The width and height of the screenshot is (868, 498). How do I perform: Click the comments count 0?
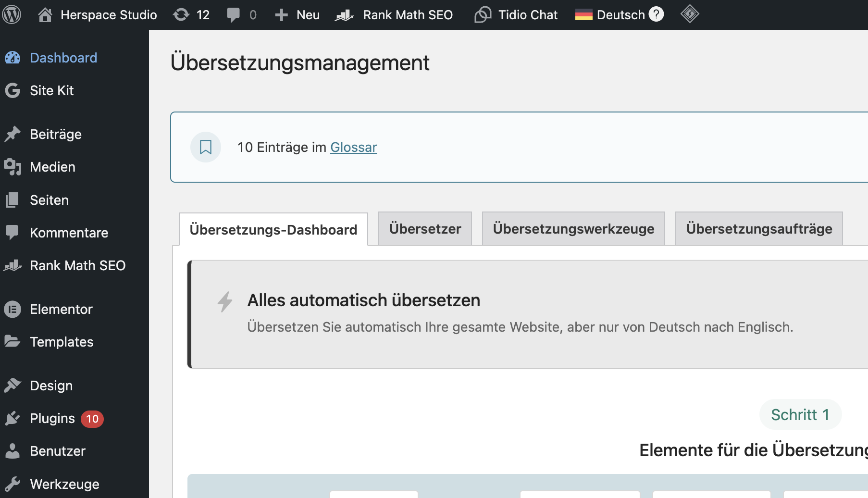tap(253, 15)
